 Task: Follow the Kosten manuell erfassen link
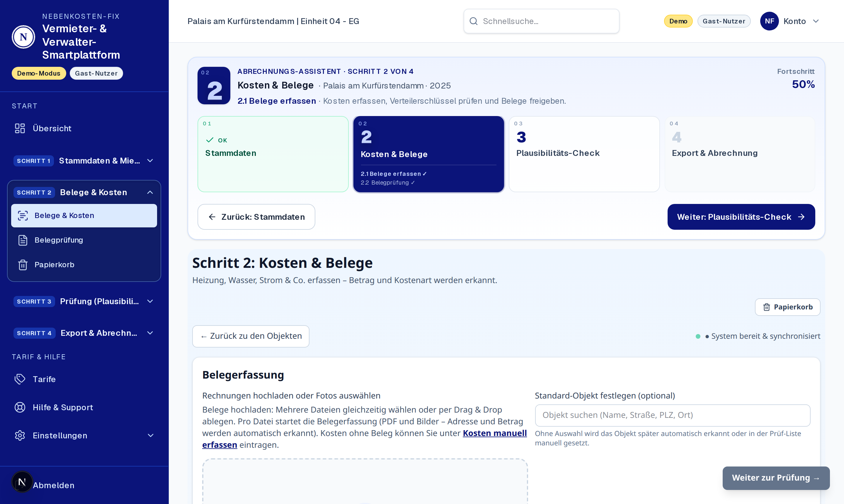point(365,439)
